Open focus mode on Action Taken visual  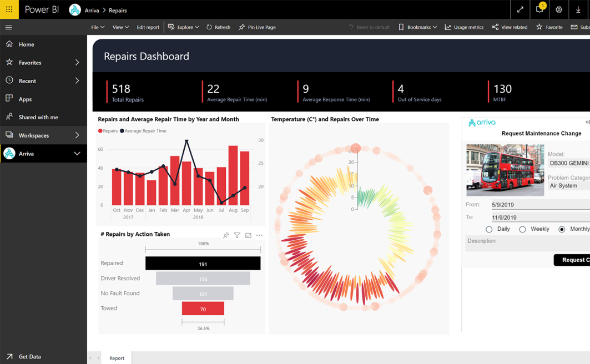tap(248, 235)
